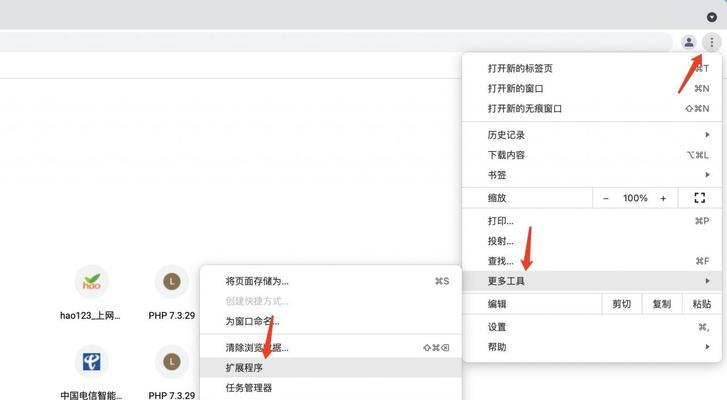Increase zoom with the plus button
This screenshot has height=400, width=727.
coord(663,198)
